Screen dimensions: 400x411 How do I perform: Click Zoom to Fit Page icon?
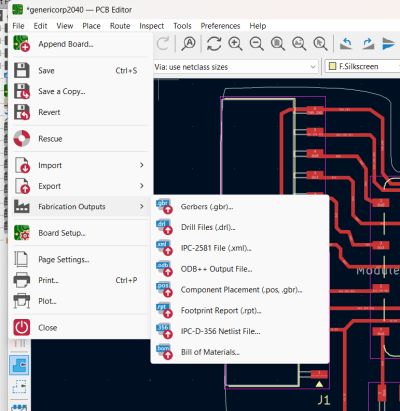click(278, 44)
